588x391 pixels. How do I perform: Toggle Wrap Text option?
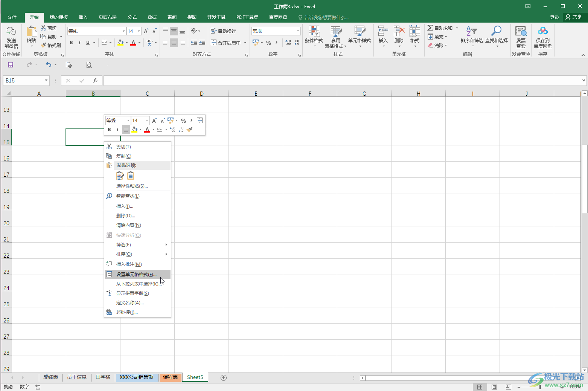223,31
